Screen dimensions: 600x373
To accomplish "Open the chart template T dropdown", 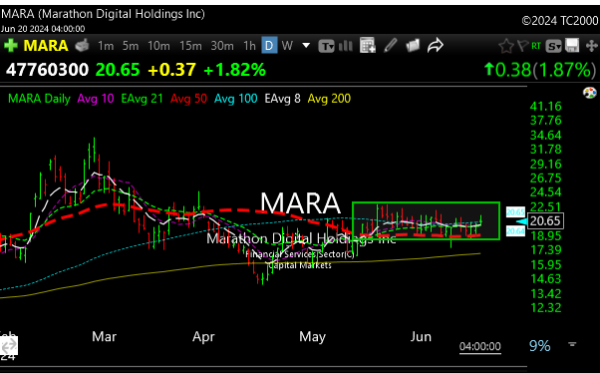I will click(x=326, y=46).
